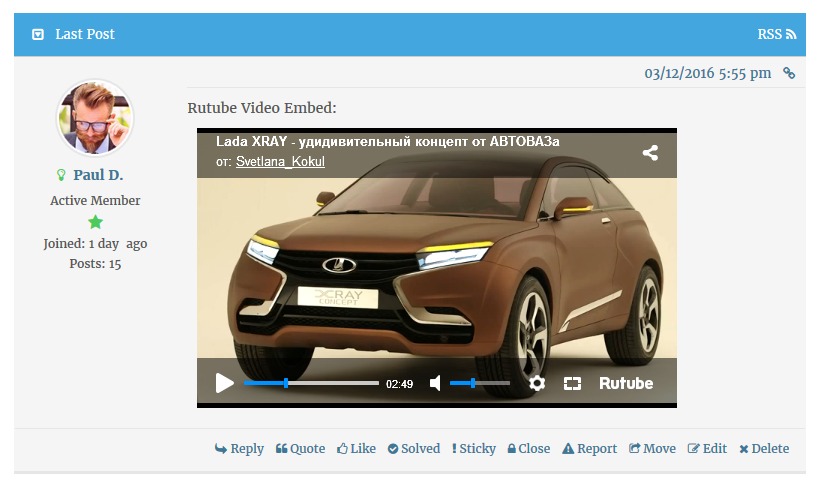818x482 pixels.
Task: Open video settings gear
Action: click(537, 383)
